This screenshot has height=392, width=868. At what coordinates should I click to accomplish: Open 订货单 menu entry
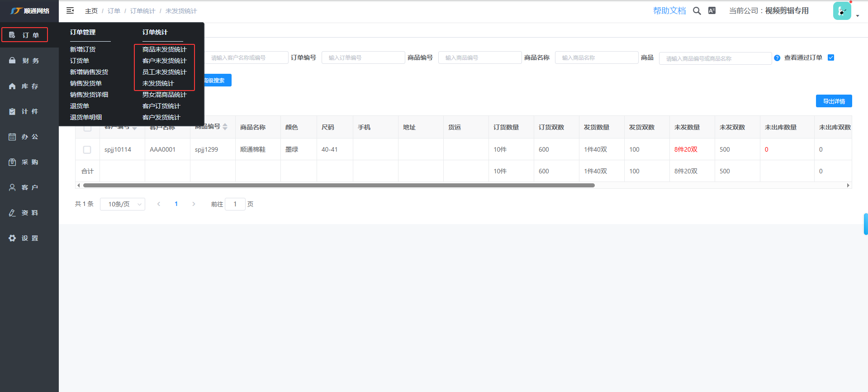80,61
